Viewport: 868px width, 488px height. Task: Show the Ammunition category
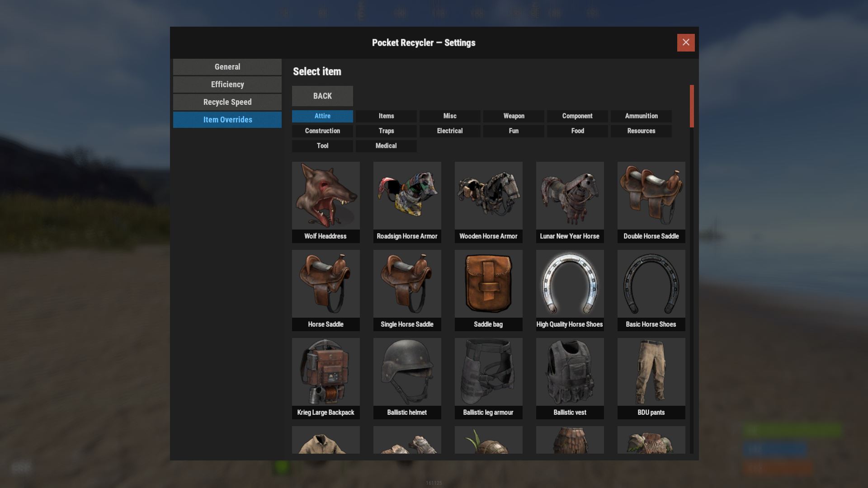click(x=641, y=116)
